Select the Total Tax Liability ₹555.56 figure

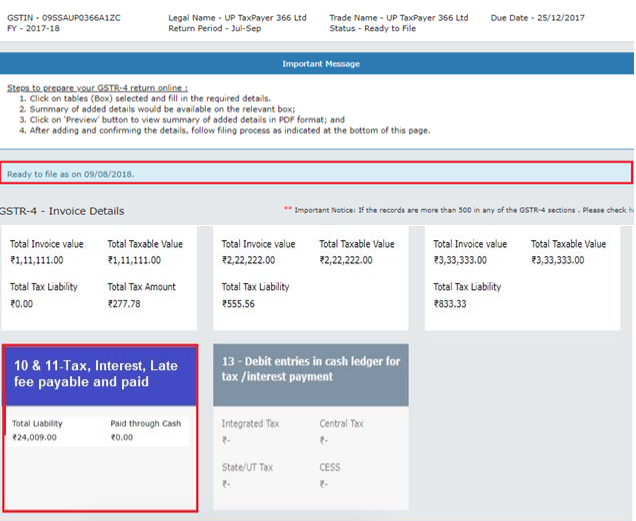[238, 304]
